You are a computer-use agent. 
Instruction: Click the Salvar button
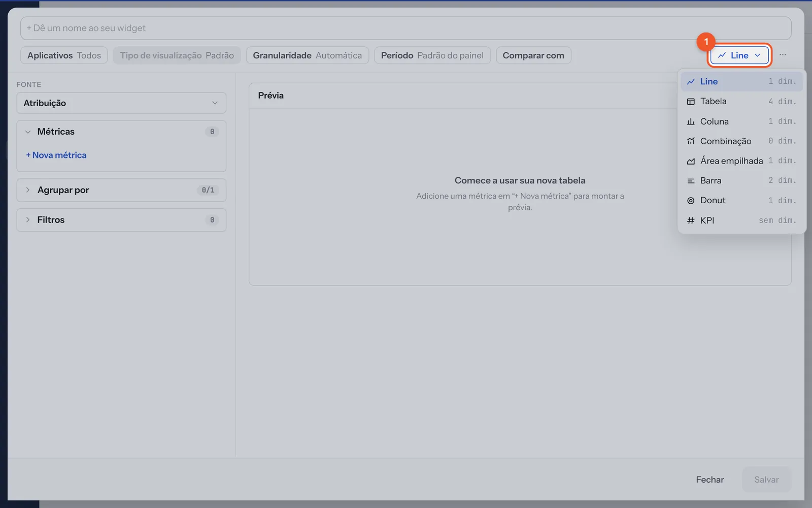pyautogui.click(x=766, y=480)
